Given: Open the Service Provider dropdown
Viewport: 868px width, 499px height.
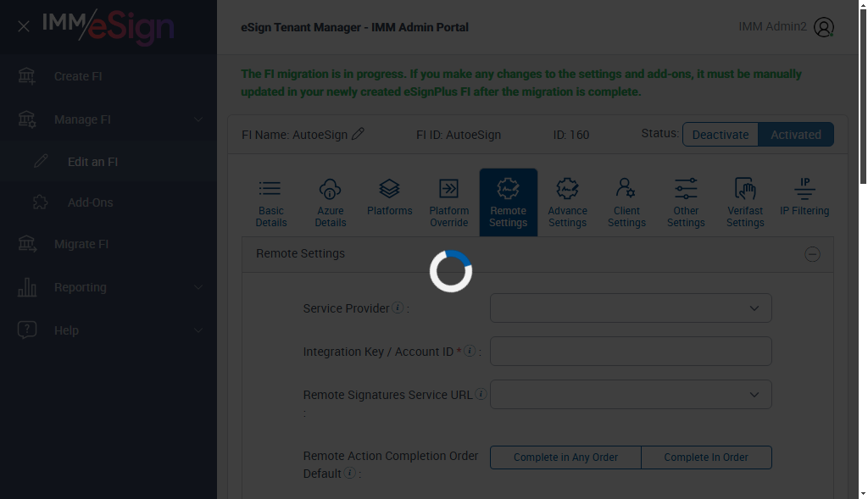Looking at the screenshot, I should [631, 308].
